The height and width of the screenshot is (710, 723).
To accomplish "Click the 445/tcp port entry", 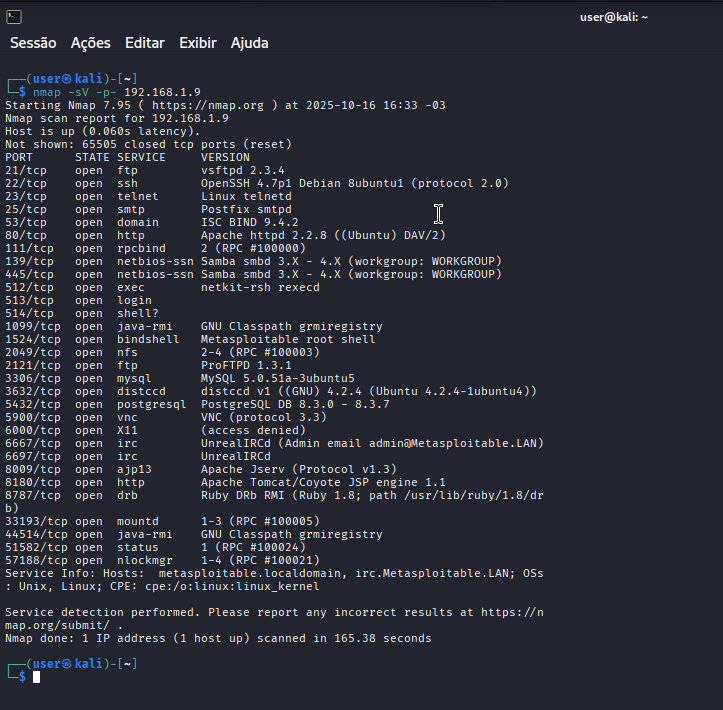I will [30, 274].
